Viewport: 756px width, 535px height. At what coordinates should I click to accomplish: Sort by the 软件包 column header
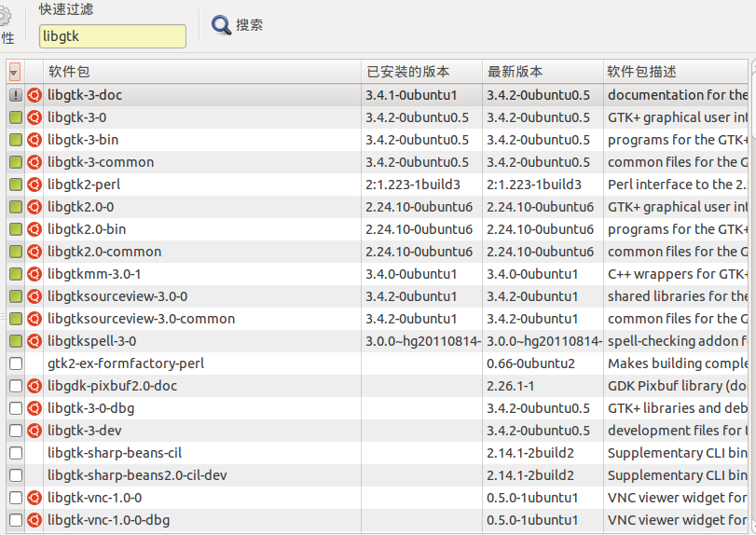pyautogui.click(x=202, y=72)
